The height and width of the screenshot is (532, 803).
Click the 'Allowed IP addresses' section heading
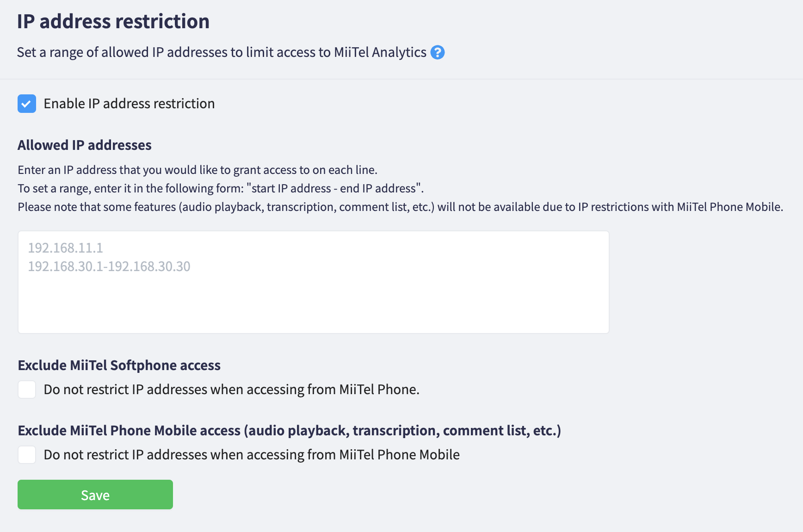point(85,145)
